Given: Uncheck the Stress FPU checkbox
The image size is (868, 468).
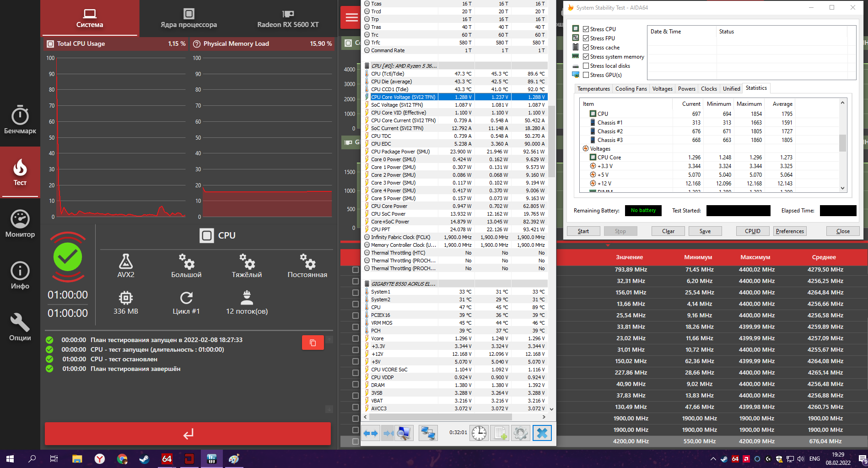Looking at the screenshot, I should coord(586,38).
